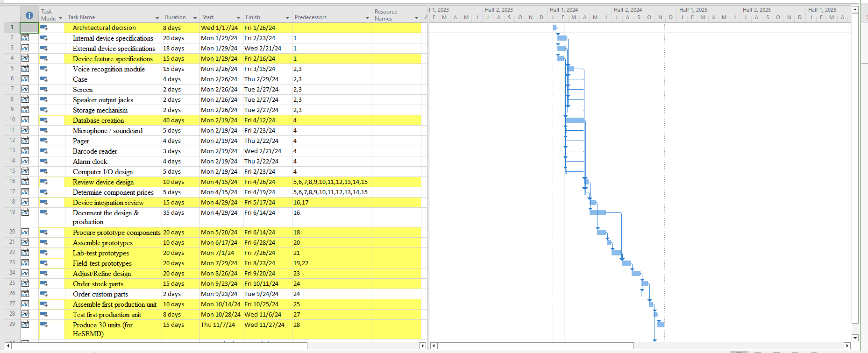Click auto-schedule mode icon for Lab-test prototypes
This screenshot has width=868, height=353.
point(44,253)
